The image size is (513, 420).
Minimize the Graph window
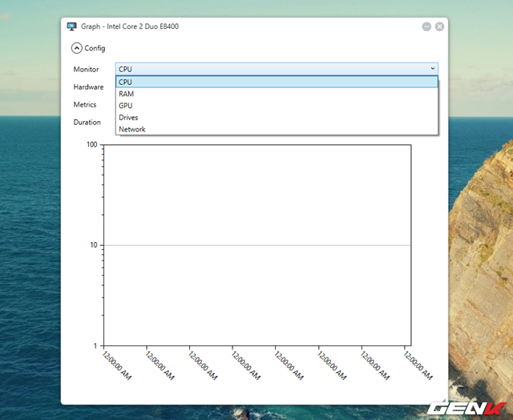426,26
